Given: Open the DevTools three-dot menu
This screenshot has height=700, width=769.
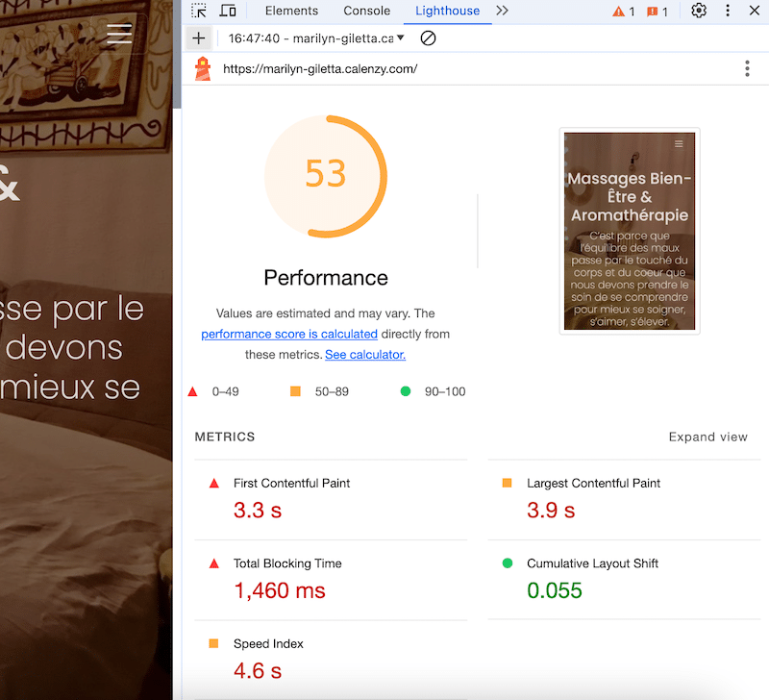Looking at the screenshot, I should point(728,11).
